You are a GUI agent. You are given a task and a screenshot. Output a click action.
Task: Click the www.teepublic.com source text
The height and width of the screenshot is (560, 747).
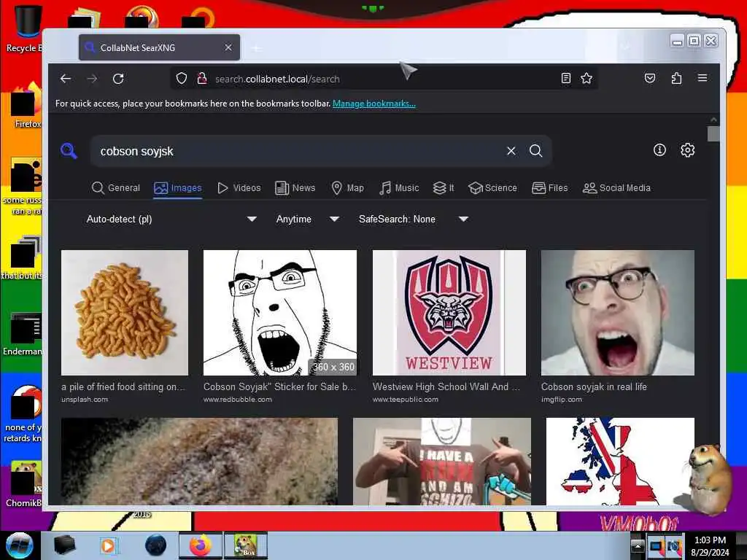pos(406,400)
